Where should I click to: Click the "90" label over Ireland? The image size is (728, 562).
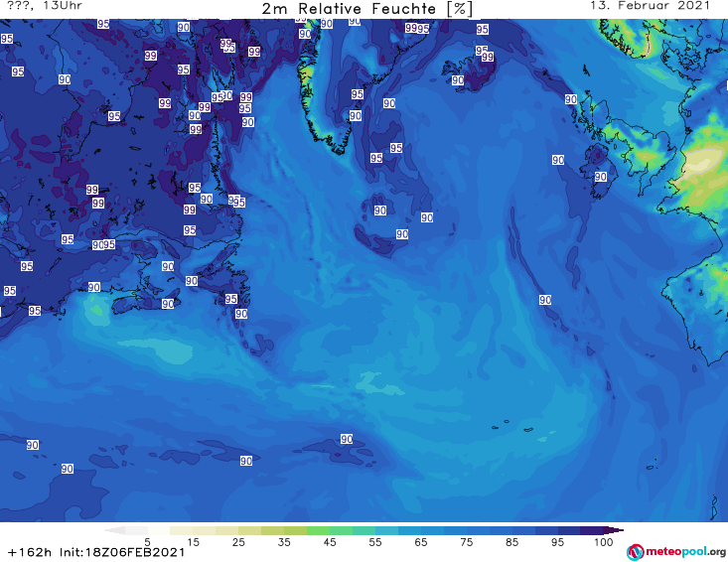(600, 177)
